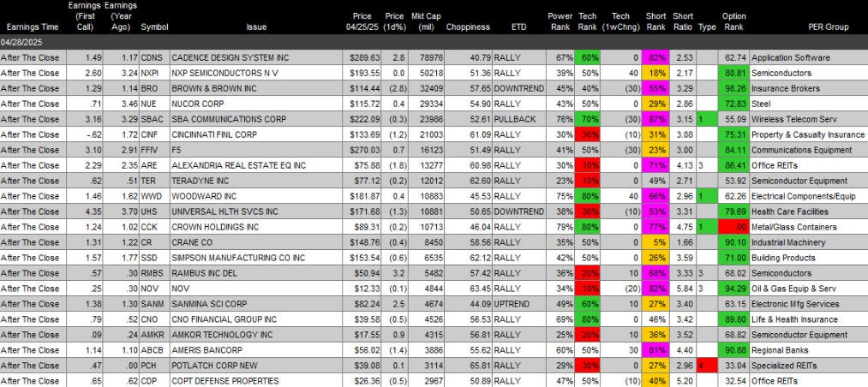Click AMERIS BANCORP issue name

pyautogui.click(x=207, y=350)
